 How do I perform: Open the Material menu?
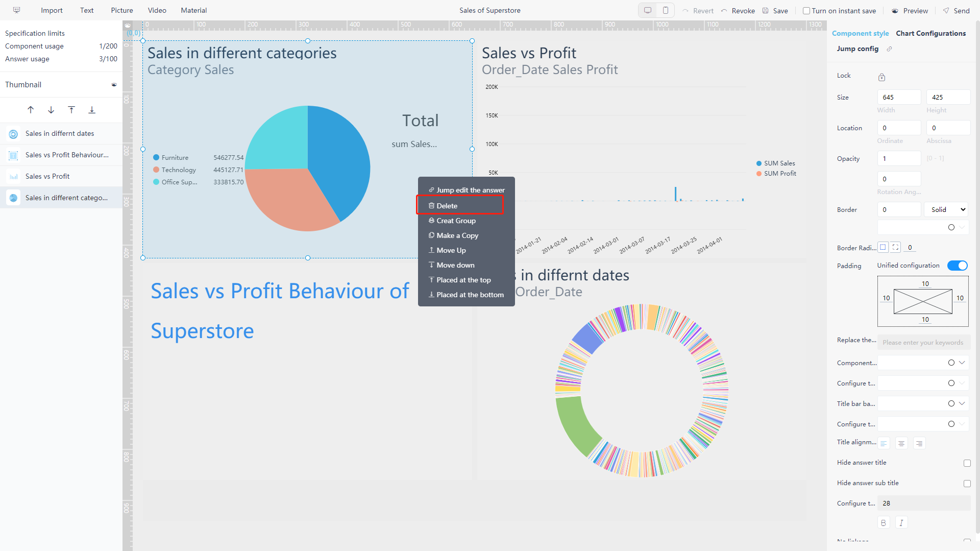coord(194,10)
